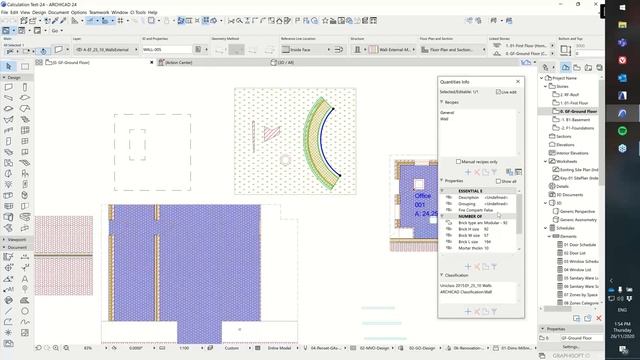640x360 pixels.
Task: Pick the Wall tool in Design toolbox
Action: (x=9, y=87)
